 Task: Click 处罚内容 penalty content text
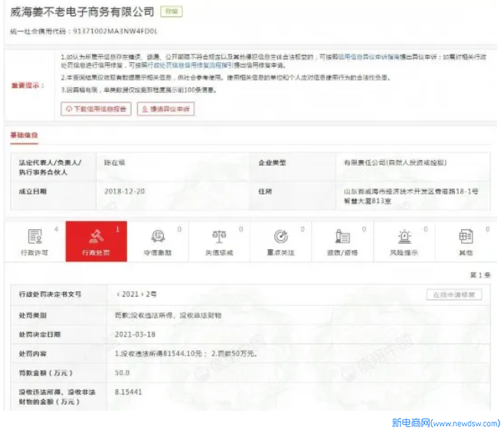point(186,354)
